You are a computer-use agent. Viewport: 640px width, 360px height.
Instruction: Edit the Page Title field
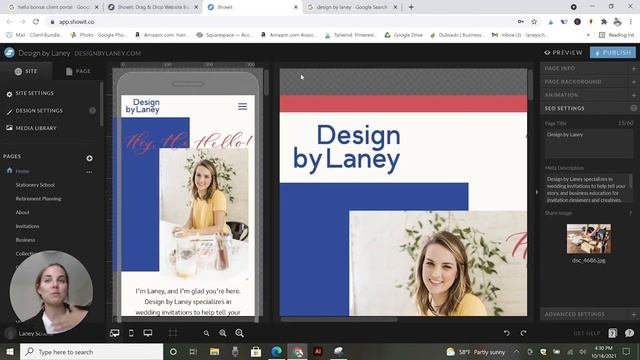click(589, 143)
